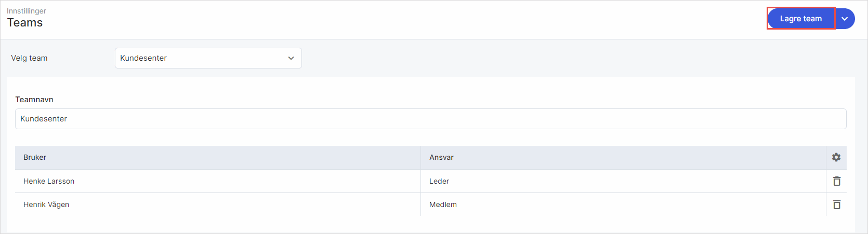The width and height of the screenshot is (868, 234).
Task: Click the Teamnavn field label
Action: coord(34,100)
